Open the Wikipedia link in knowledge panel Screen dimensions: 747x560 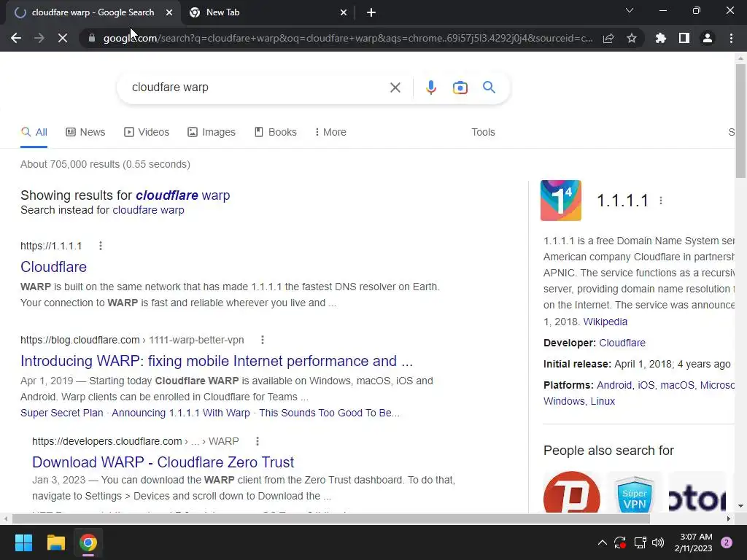(x=605, y=322)
